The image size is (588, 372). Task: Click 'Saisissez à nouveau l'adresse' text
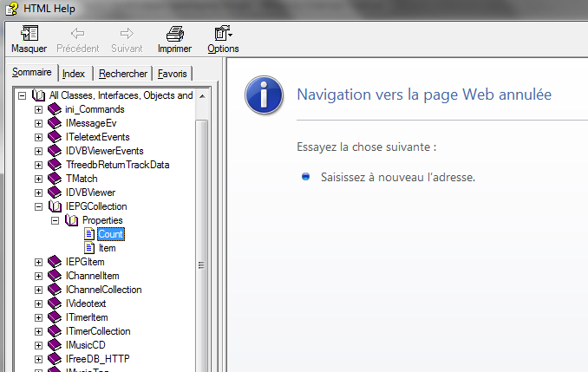(398, 177)
